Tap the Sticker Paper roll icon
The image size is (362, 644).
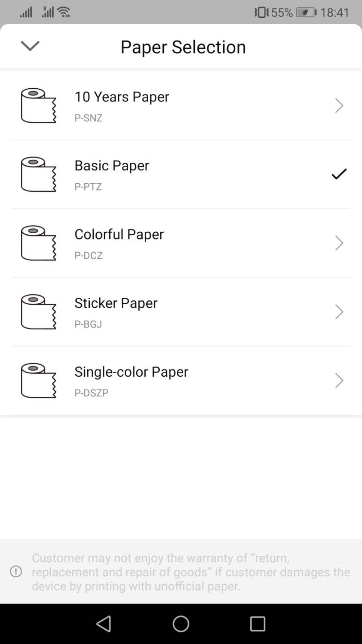coord(38,312)
